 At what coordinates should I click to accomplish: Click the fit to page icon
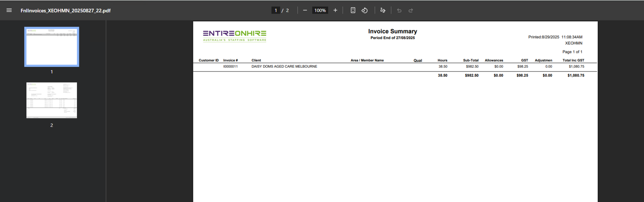pos(353,10)
